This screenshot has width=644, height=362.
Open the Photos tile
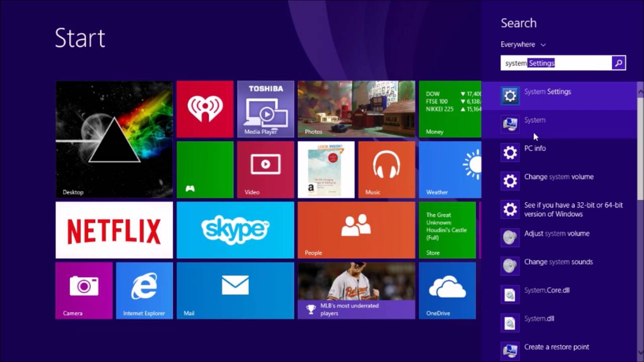point(356,109)
